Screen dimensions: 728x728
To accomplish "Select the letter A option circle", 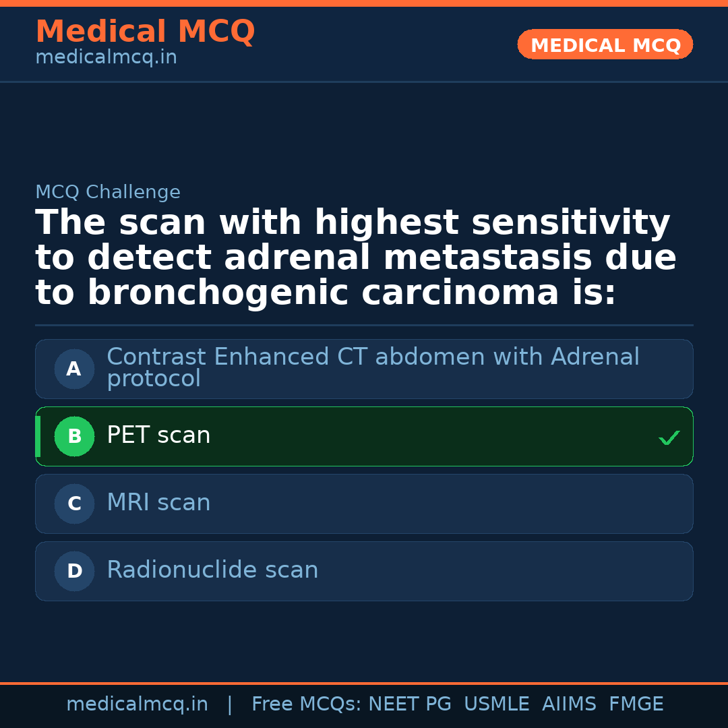I will (74, 369).
